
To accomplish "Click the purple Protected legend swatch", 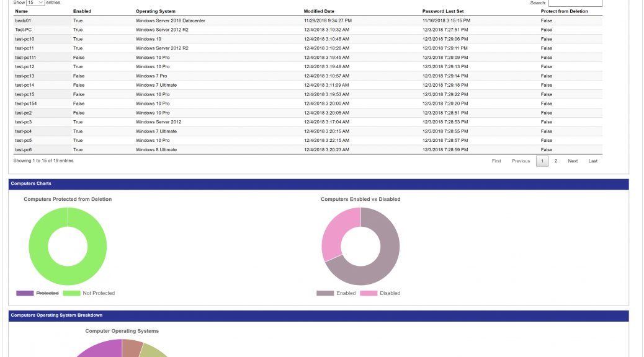I will (25, 293).
